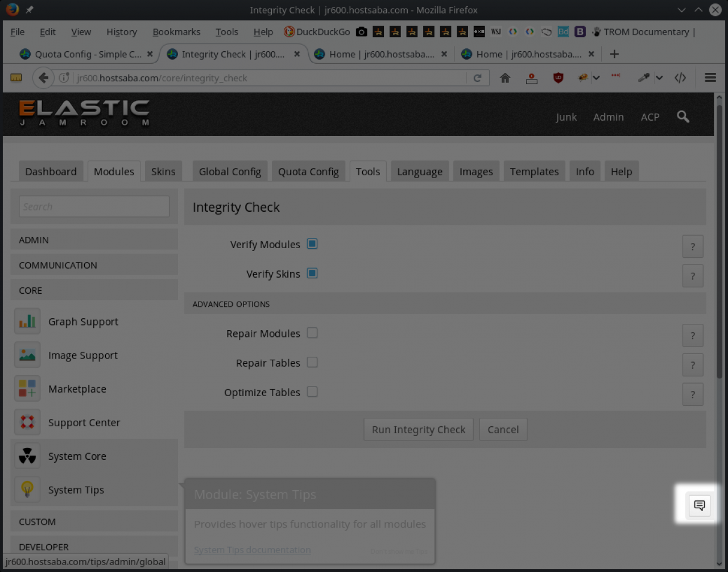Click the Firefox home toolbar icon
The width and height of the screenshot is (728, 572).
click(505, 78)
